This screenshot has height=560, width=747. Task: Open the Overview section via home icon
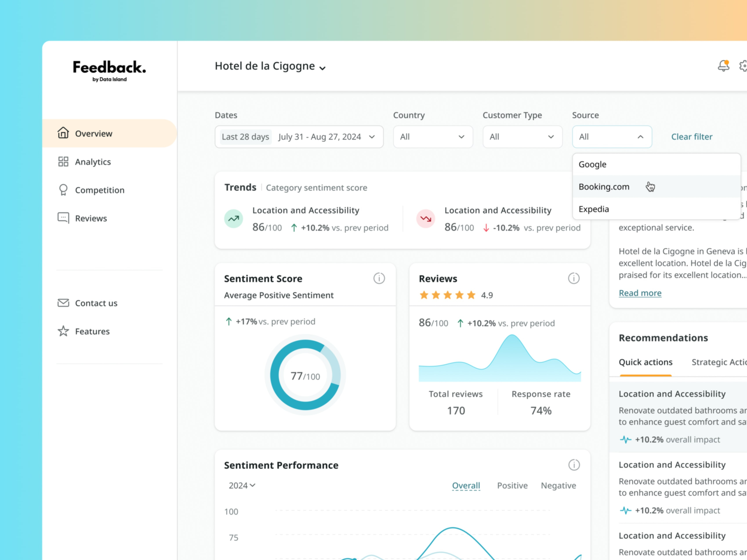tap(63, 133)
